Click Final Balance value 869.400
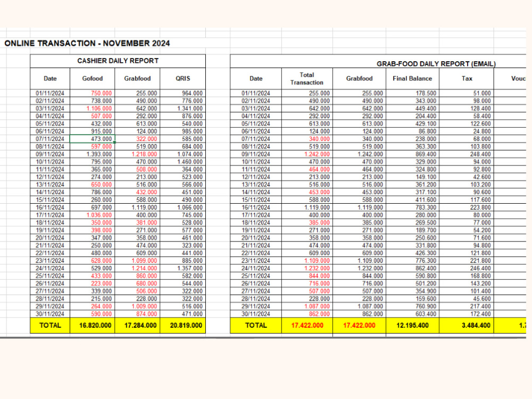This screenshot has height=399, width=532. 426,154
